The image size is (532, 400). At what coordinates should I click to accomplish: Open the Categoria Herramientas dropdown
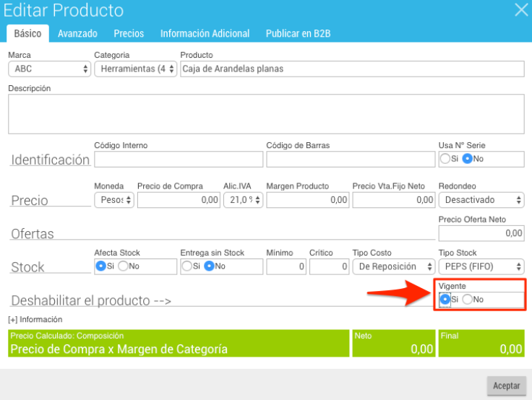coord(135,69)
